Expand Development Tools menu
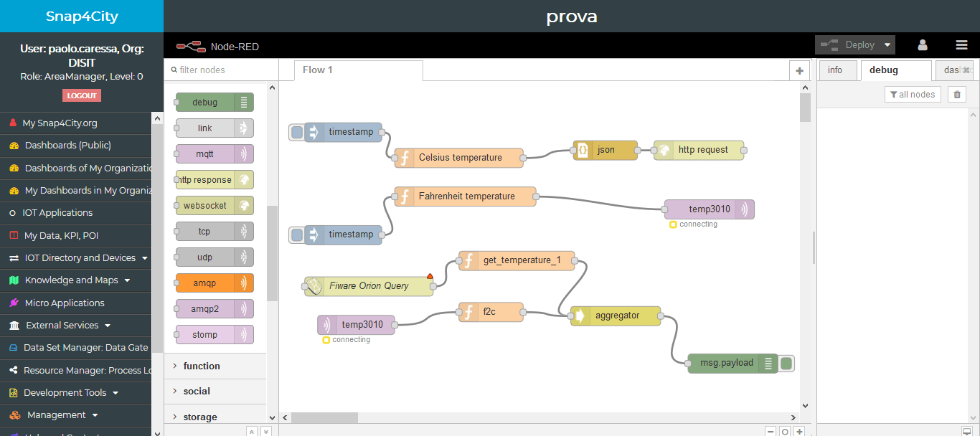Screen dimensions: 980x436 76,393
